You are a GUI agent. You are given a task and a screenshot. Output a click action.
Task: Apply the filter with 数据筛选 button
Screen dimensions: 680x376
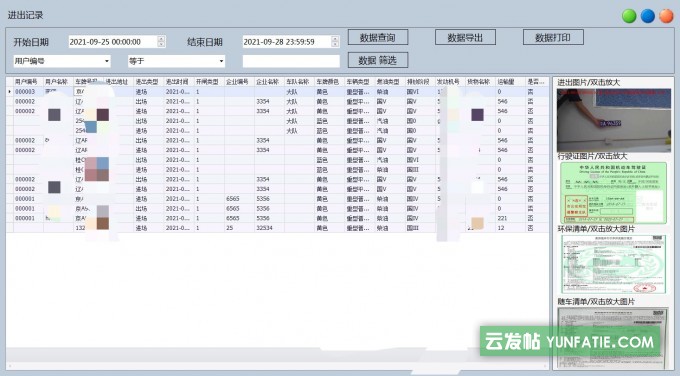[x=378, y=60]
